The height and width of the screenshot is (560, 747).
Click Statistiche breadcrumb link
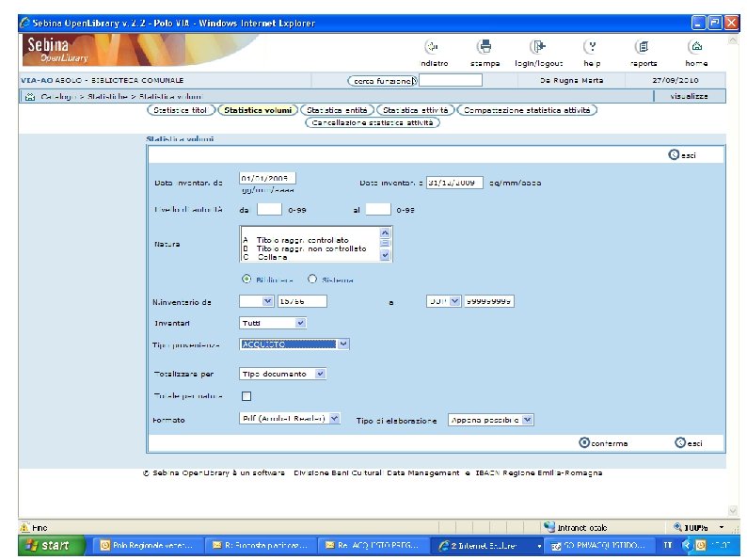107,97
